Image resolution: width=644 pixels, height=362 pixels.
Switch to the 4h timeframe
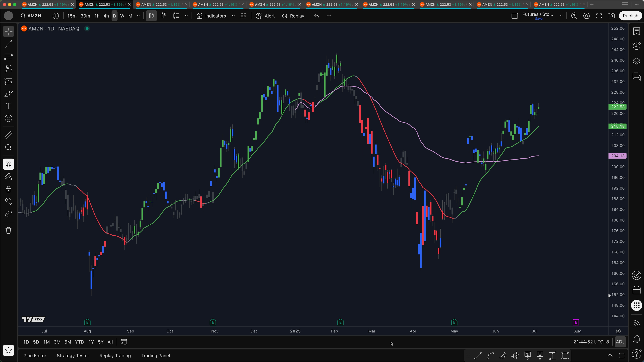pos(106,16)
